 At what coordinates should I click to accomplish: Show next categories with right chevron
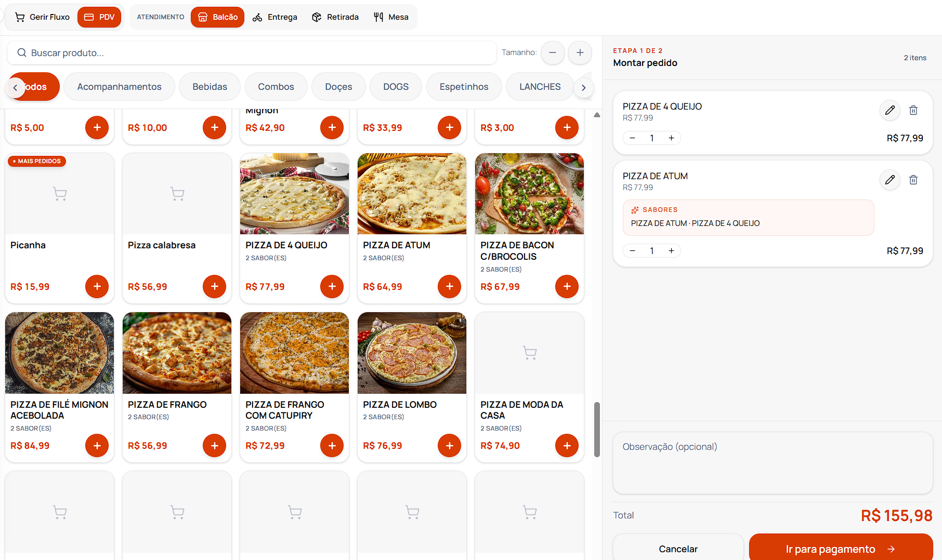(x=584, y=87)
